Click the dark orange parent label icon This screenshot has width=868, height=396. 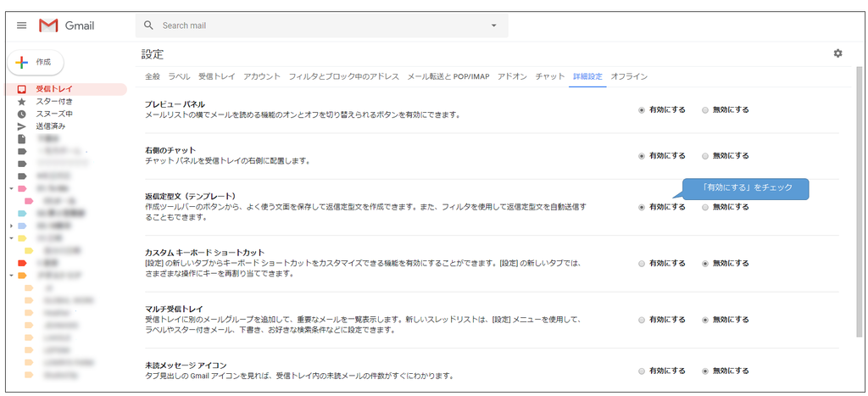[x=21, y=276]
